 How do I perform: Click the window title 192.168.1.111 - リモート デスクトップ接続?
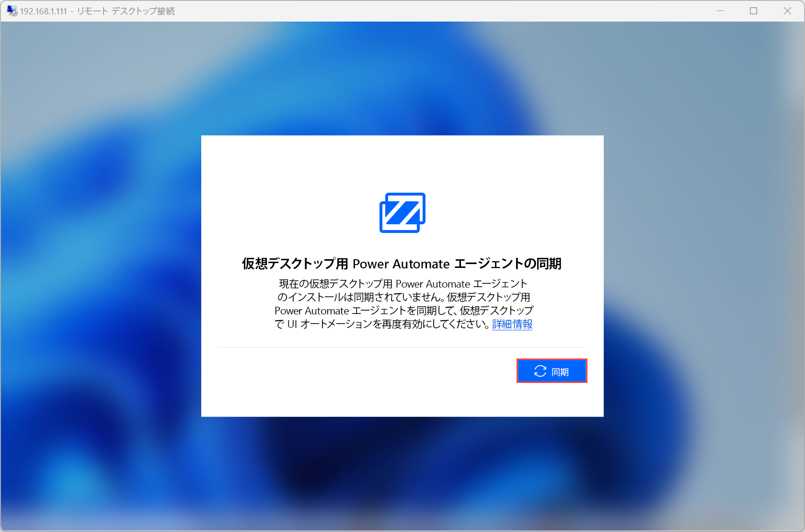pyautogui.click(x=97, y=11)
